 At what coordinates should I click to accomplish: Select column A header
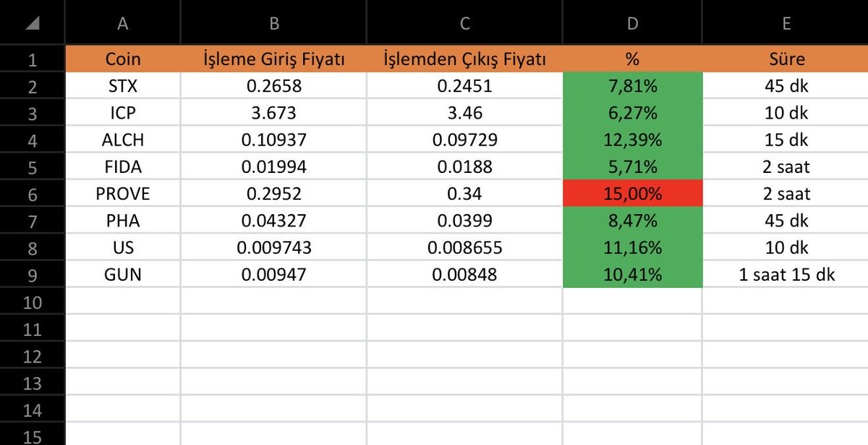coord(123,22)
